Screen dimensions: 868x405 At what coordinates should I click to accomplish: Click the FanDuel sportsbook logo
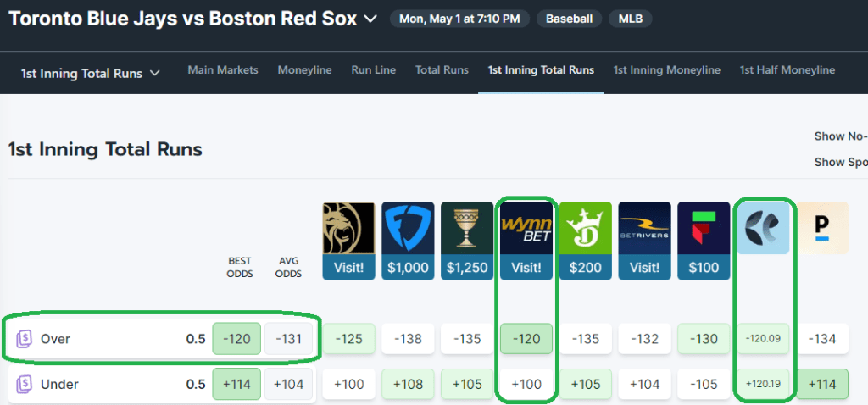pos(408,229)
